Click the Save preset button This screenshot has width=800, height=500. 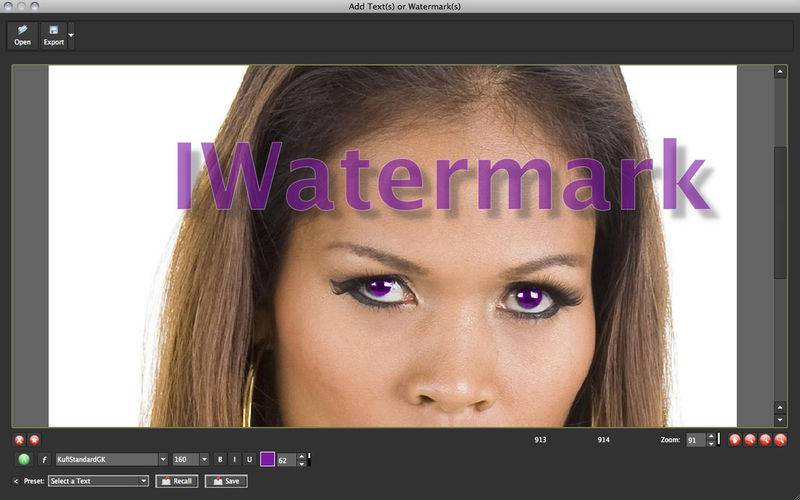(226, 481)
